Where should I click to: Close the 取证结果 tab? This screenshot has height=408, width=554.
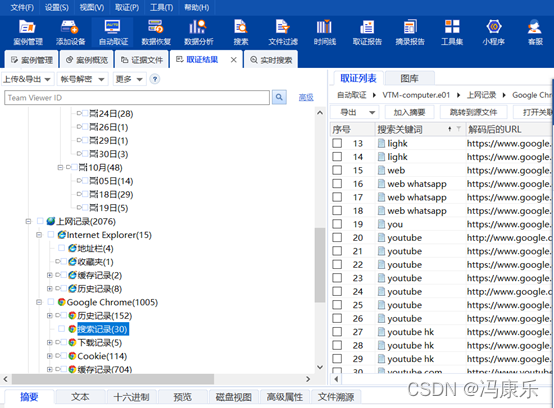coord(234,60)
